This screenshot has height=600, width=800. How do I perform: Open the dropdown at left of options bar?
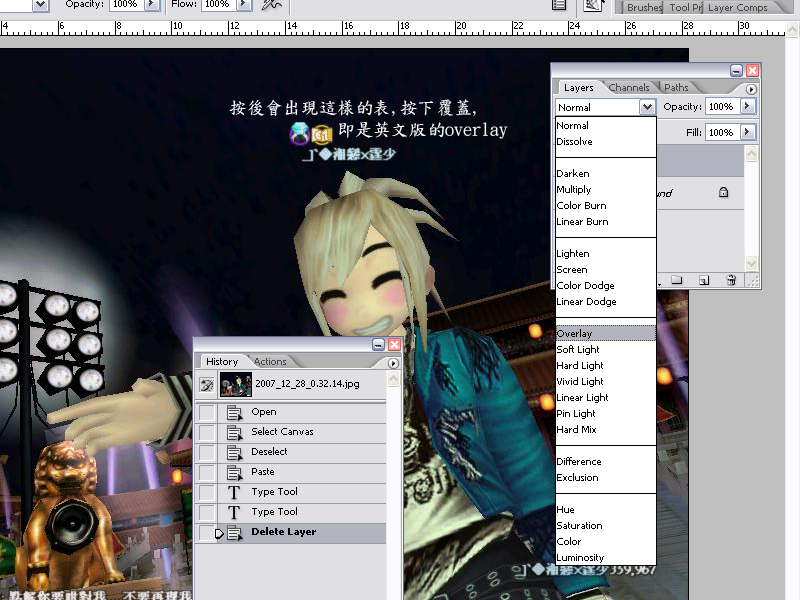pyautogui.click(x=40, y=5)
